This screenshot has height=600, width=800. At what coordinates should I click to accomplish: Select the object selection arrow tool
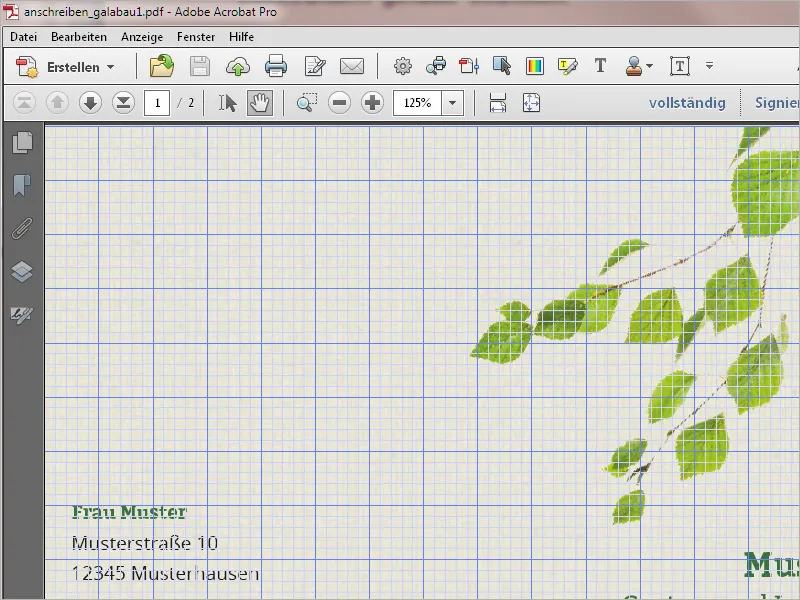click(502, 66)
